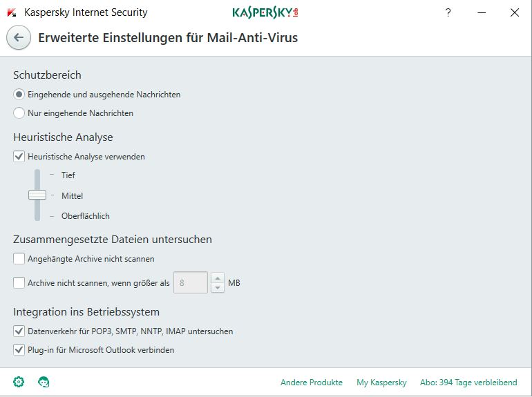The image size is (532, 397).
Task: Select Eingehende und ausgehende Nachrichten option
Action: click(x=19, y=95)
